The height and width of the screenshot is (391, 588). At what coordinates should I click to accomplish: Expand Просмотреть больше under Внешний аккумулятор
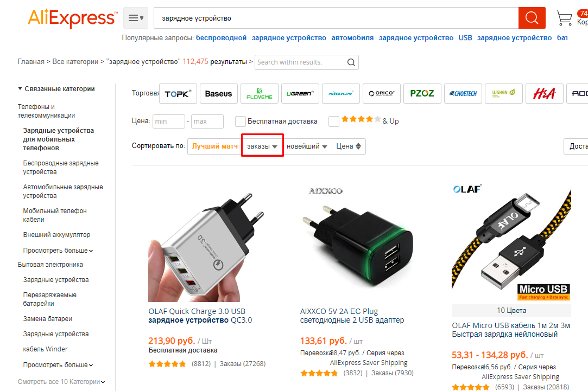58,250
